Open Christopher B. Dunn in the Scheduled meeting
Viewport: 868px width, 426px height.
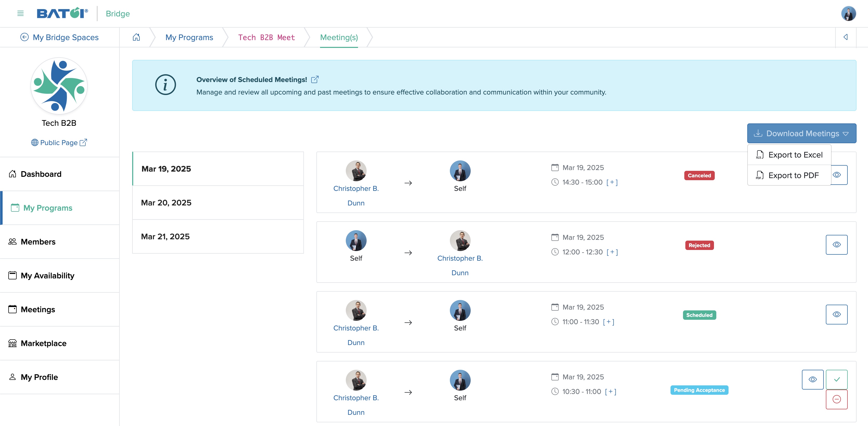(x=356, y=335)
